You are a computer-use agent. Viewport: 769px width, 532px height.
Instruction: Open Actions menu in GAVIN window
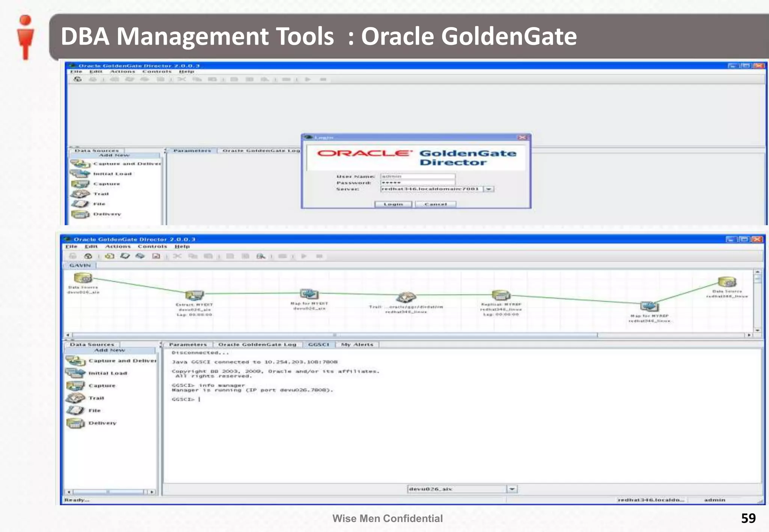pyautogui.click(x=118, y=246)
